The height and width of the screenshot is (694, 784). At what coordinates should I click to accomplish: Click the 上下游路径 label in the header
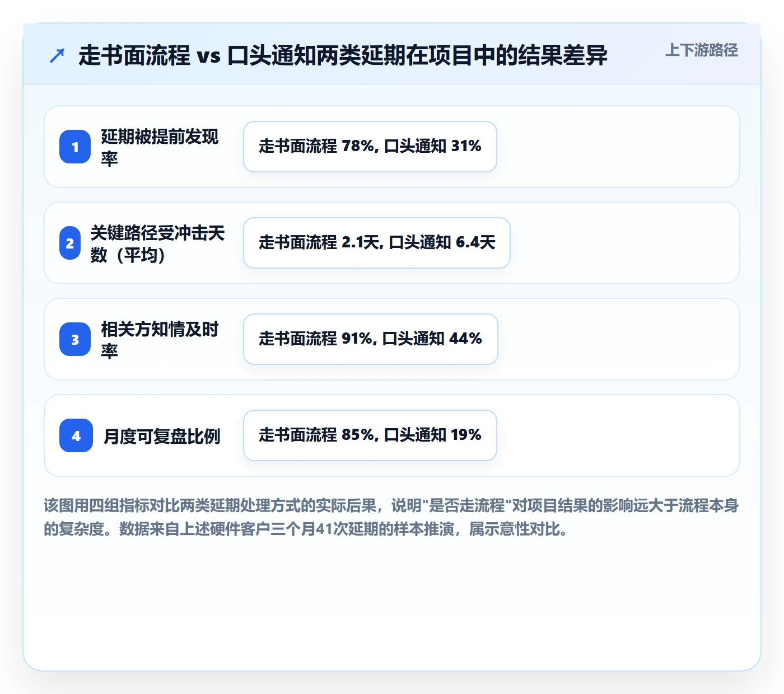[702, 50]
